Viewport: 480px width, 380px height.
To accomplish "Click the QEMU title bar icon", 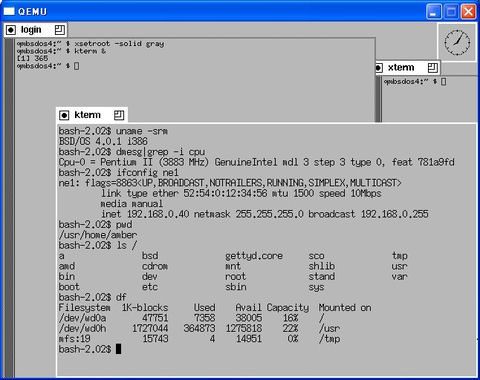I will 9,11.
